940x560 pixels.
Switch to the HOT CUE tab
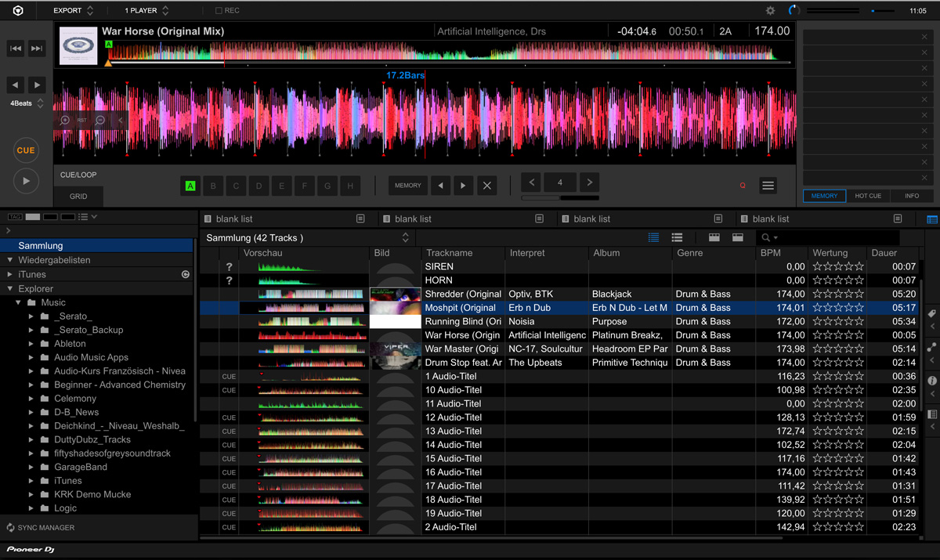pyautogui.click(x=868, y=196)
